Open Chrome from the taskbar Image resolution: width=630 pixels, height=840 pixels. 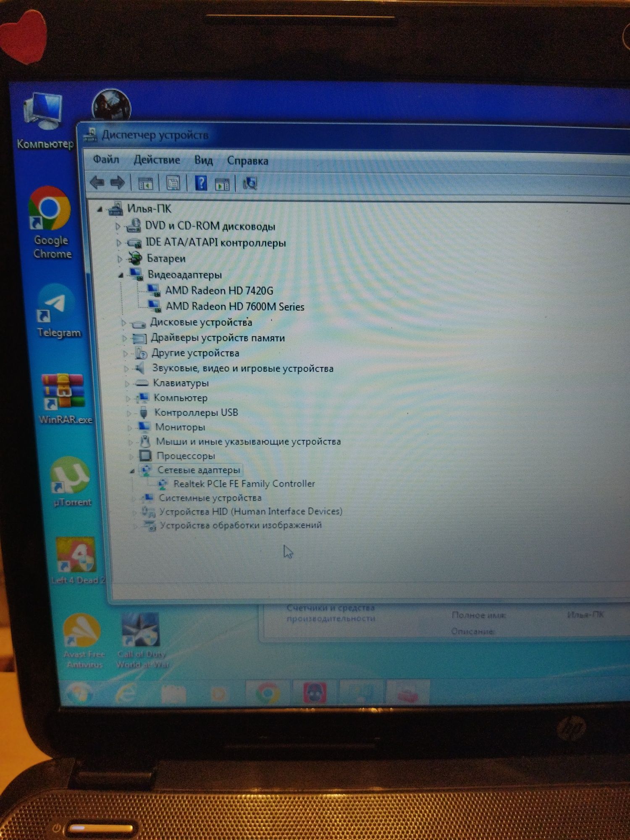267,693
